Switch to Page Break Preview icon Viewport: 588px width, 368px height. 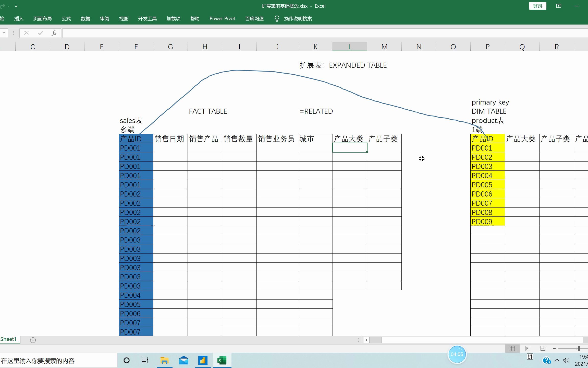click(x=543, y=348)
